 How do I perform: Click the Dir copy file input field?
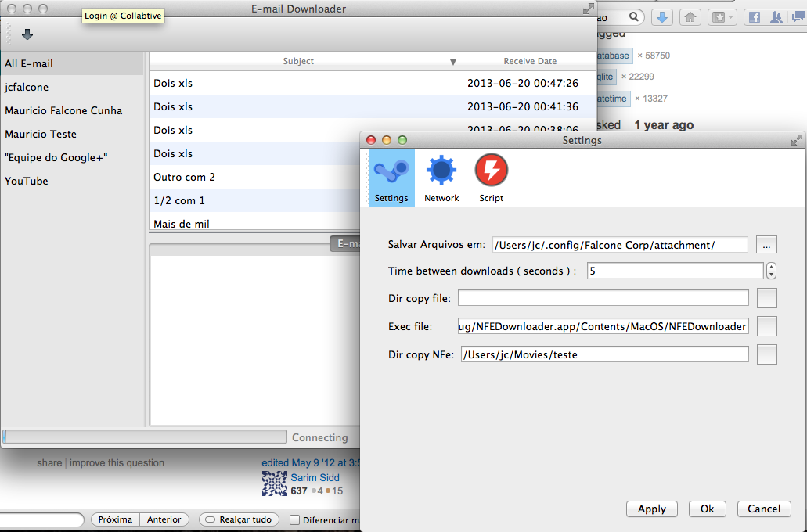pyautogui.click(x=603, y=298)
